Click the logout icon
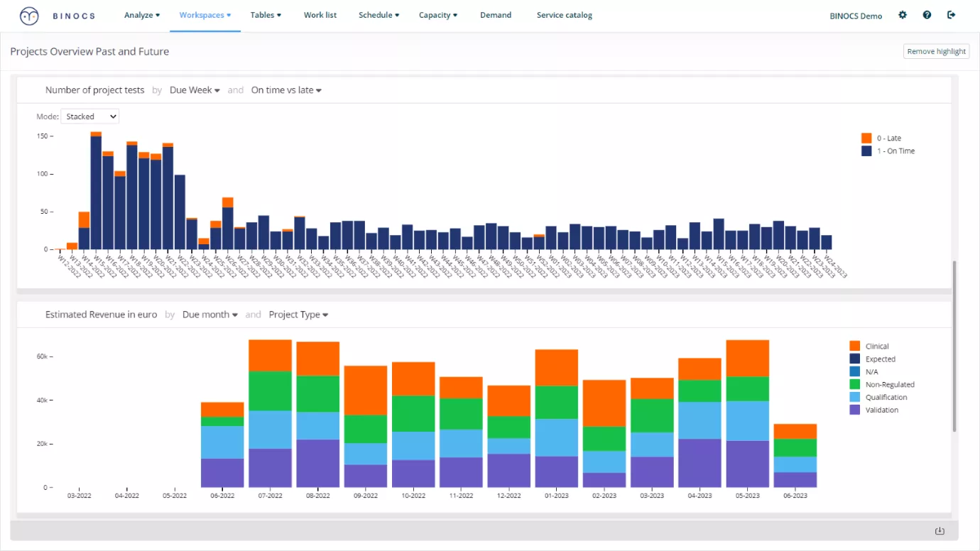 click(952, 15)
